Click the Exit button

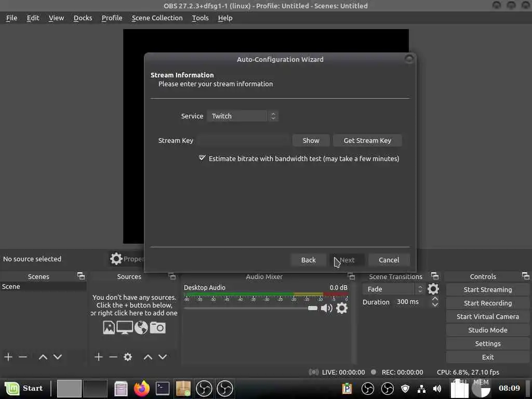(x=487, y=357)
